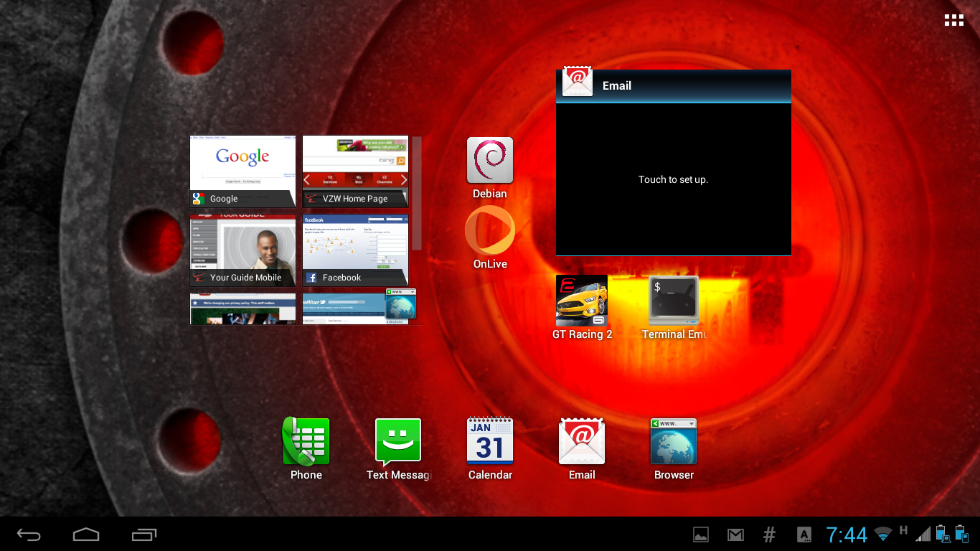Screen dimensions: 980x551
Task: Open the Calendar app
Action: coord(490,442)
